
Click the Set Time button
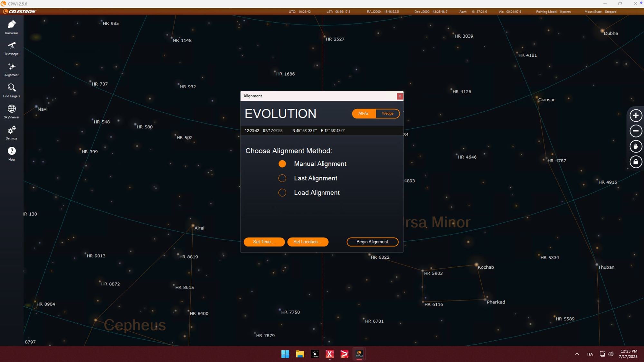pyautogui.click(x=264, y=242)
